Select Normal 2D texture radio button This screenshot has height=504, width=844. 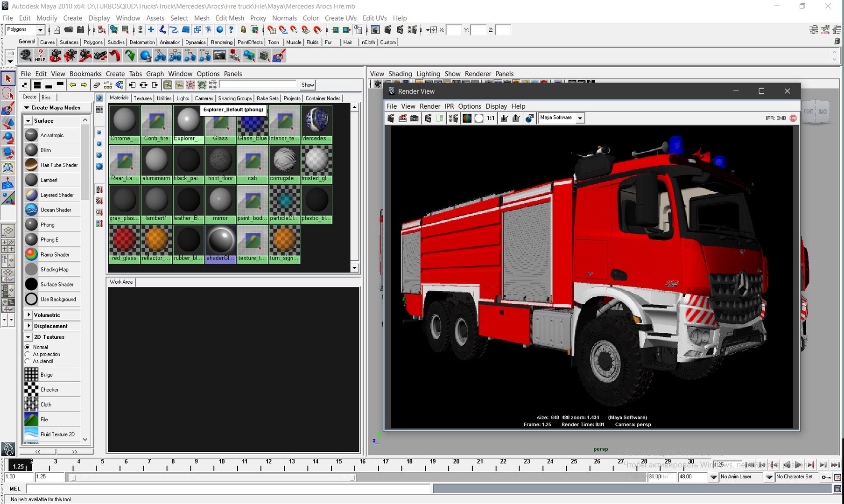coord(28,347)
